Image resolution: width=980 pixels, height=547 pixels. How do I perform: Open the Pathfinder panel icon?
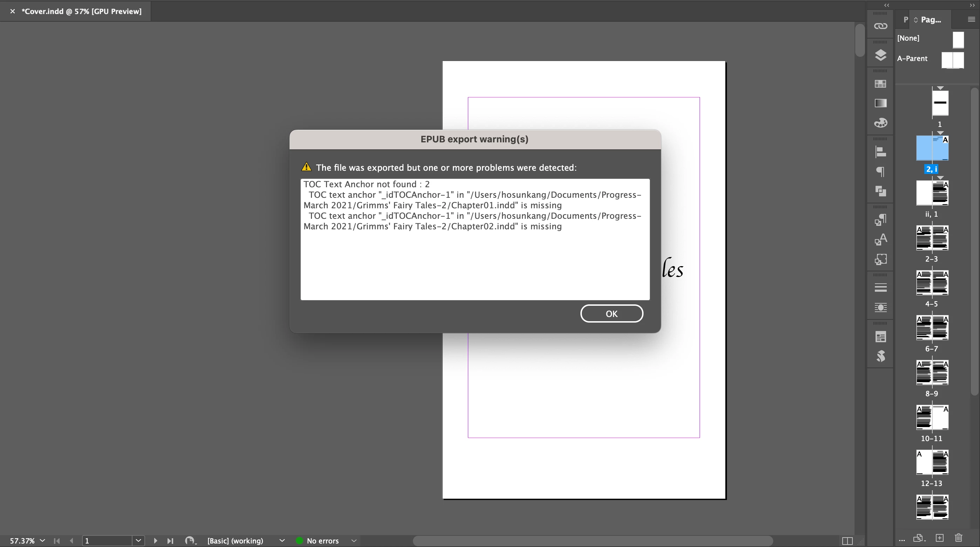coord(880,191)
